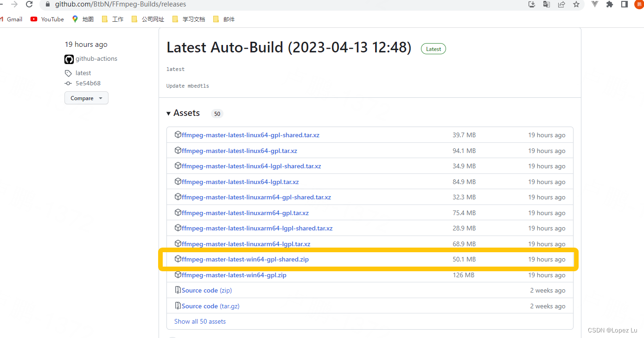644x338 pixels.
Task: Click the 2 weeks ago timestamp of Source code (zip)
Action: [x=548, y=290]
